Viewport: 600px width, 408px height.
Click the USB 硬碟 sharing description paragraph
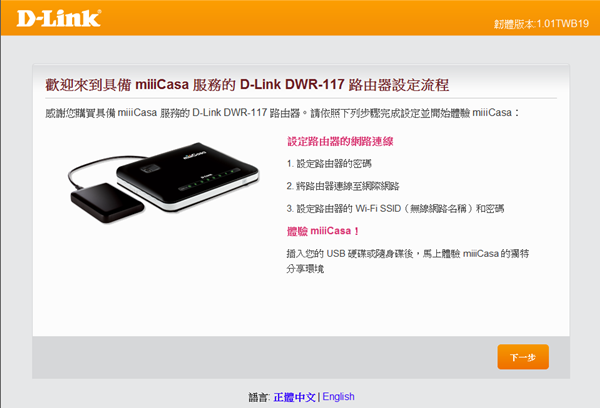[408, 261]
